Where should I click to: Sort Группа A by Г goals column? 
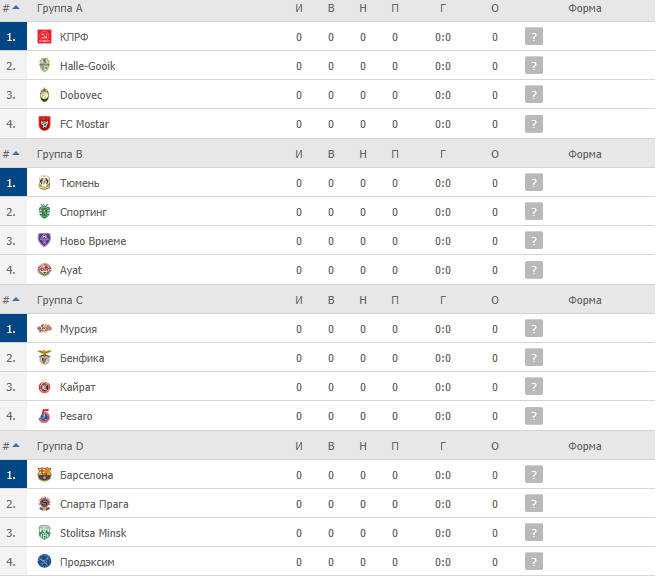pos(443,8)
